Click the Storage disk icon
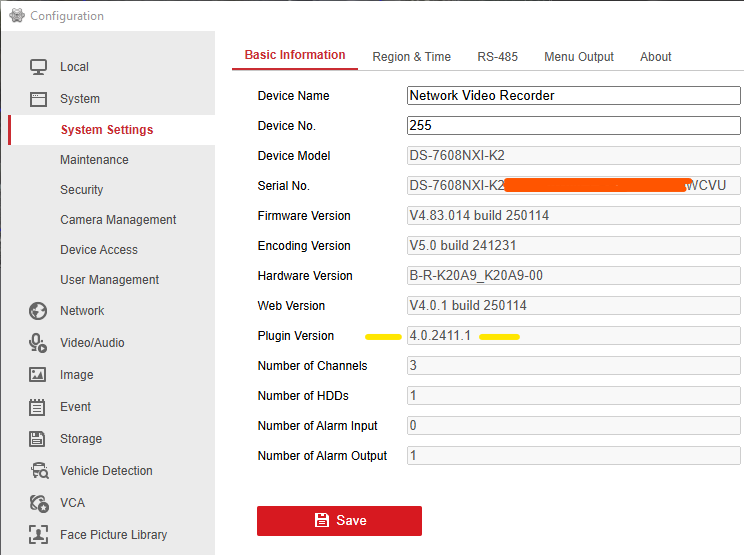 pyautogui.click(x=38, y=439)
